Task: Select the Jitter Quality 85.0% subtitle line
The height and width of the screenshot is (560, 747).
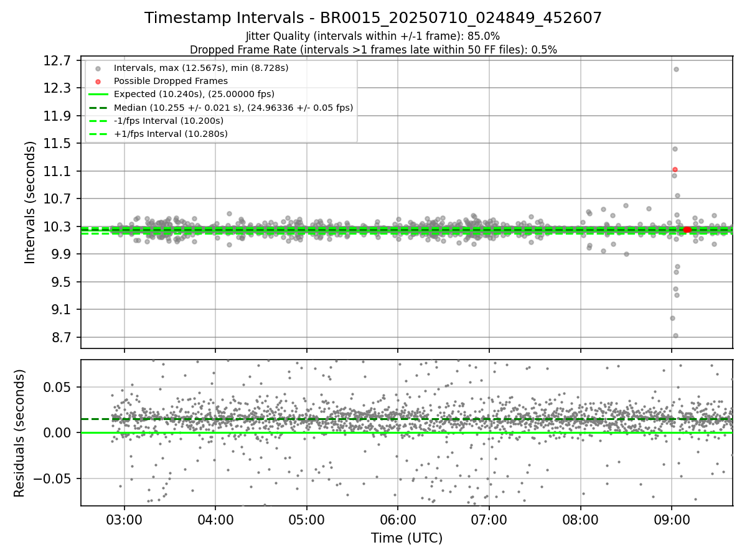Action: pos(373,36)
